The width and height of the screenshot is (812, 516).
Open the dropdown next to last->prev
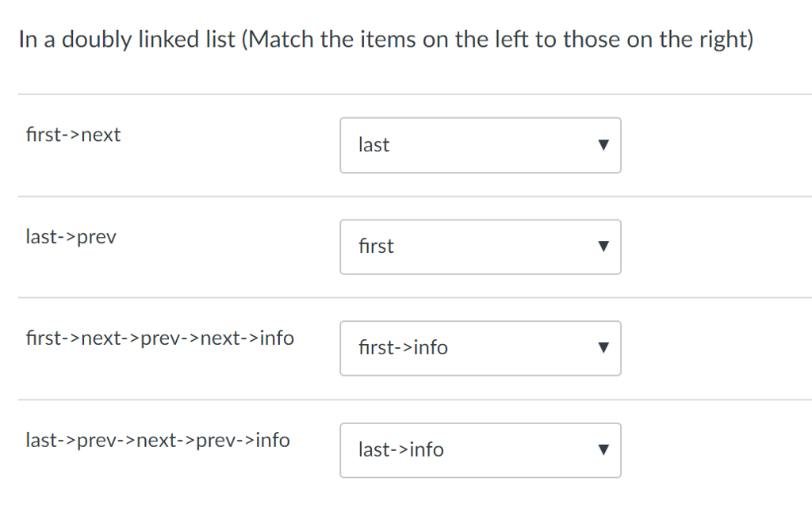[480, 247]
